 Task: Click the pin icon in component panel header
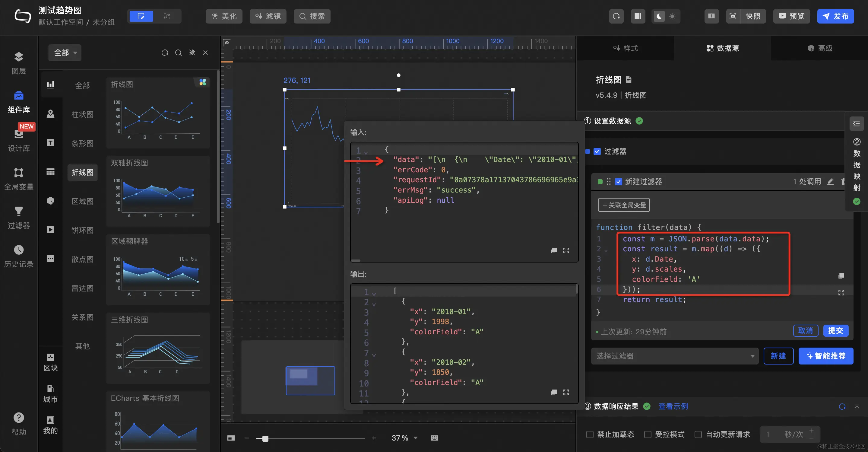[x=192, y=53]
